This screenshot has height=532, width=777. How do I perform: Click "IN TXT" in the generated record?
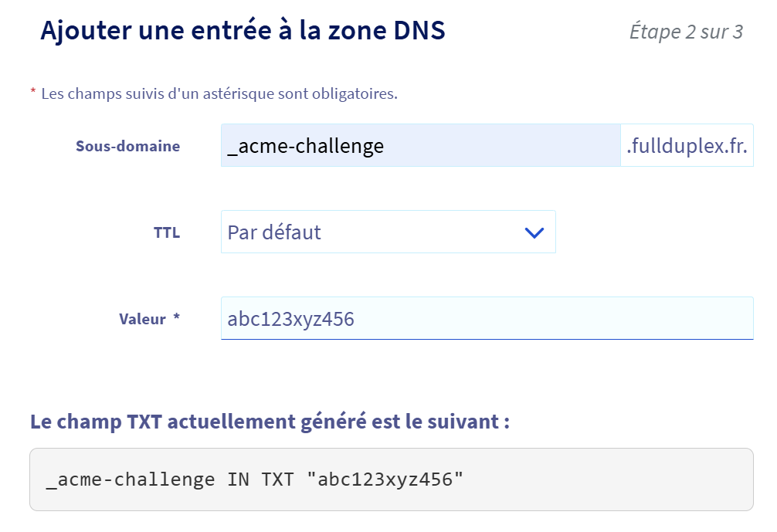click(x=260, y=479)
